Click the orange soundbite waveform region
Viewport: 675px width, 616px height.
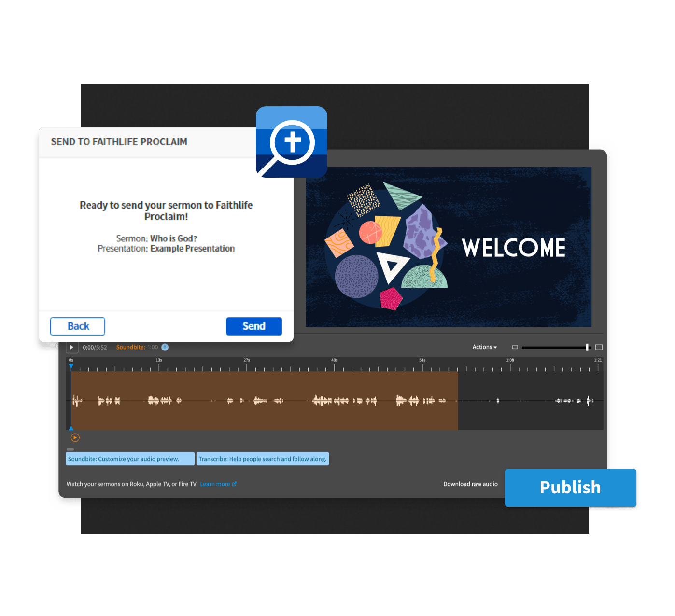click(265, 400)
